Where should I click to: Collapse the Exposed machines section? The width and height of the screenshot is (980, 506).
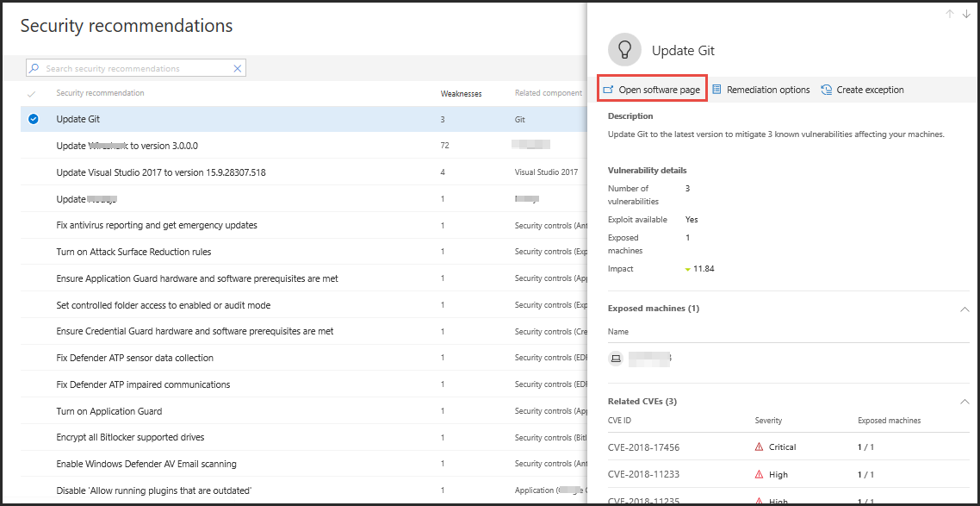pos(964,309)
